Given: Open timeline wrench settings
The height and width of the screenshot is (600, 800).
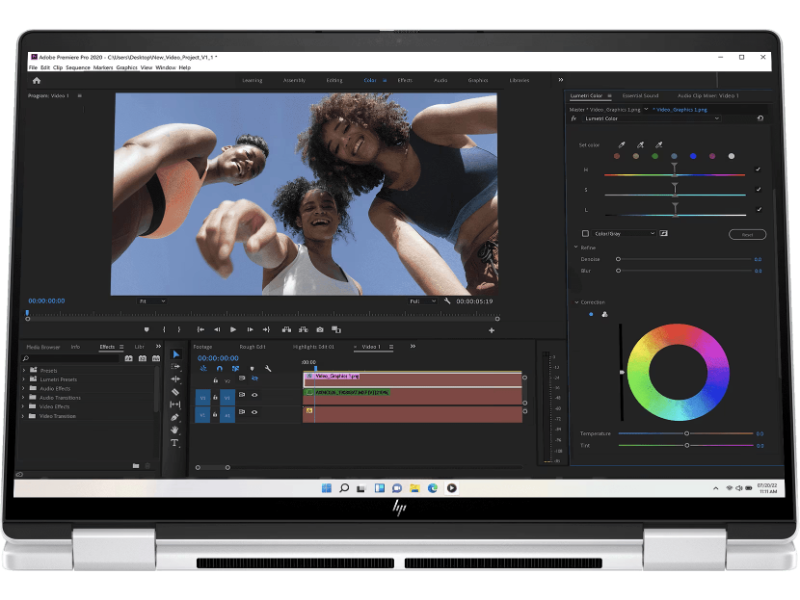Looking at the screenshot, I should [268, 368].
